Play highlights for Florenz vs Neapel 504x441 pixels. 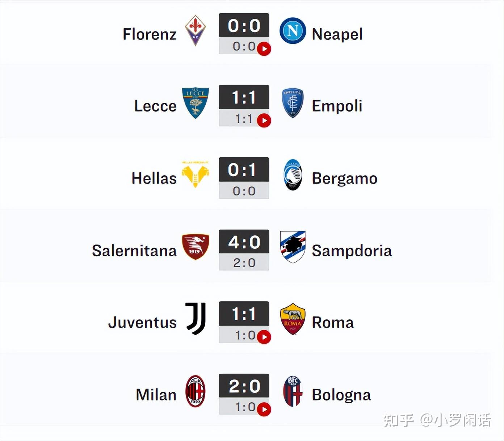tap(264, 49)
